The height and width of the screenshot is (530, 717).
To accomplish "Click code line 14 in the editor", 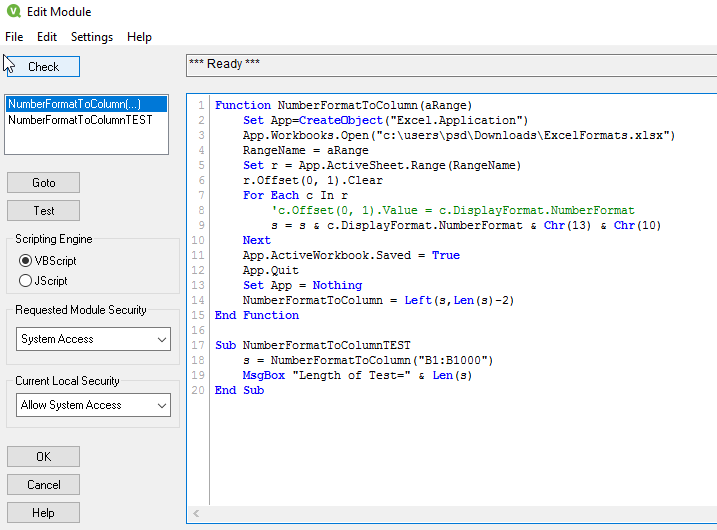I will (378, 300).
